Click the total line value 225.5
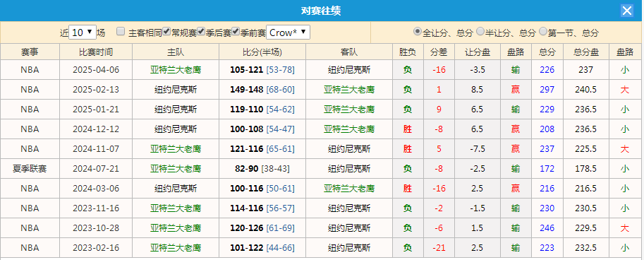This screenshot has height=260, width=644. (585, 149)
